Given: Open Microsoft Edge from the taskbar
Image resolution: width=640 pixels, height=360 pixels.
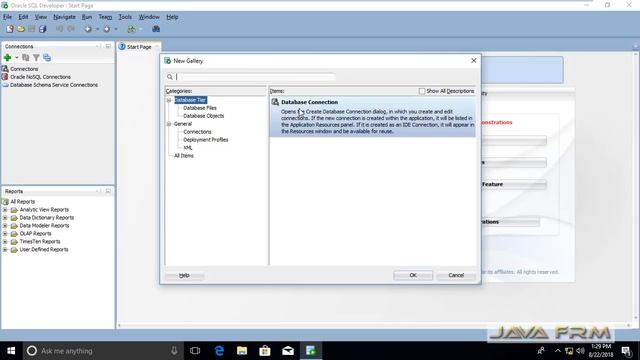Looking at the screenshot, I should pos(219,351).
